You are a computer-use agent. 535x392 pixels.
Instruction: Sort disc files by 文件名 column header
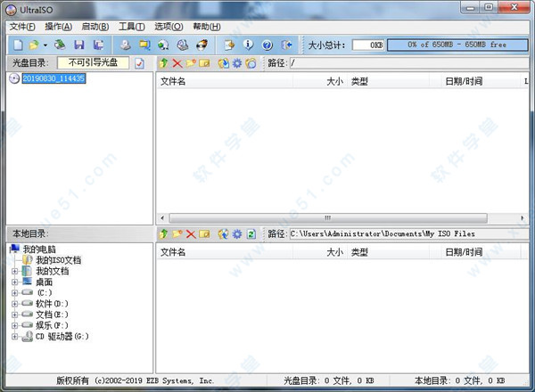click(225, 81)
